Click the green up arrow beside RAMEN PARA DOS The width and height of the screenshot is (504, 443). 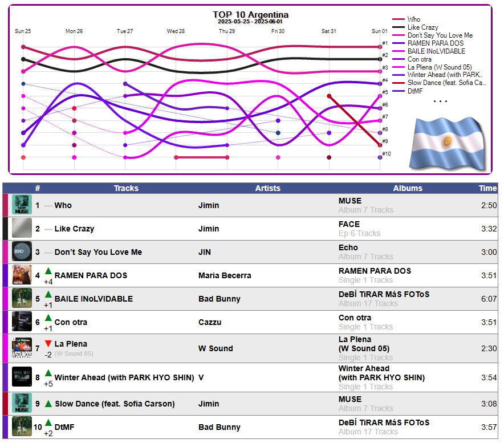[48, 271]
